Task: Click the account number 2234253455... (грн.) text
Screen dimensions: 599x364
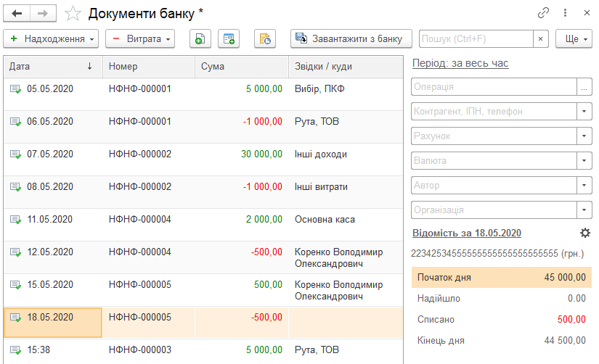Action: point(497,253)
